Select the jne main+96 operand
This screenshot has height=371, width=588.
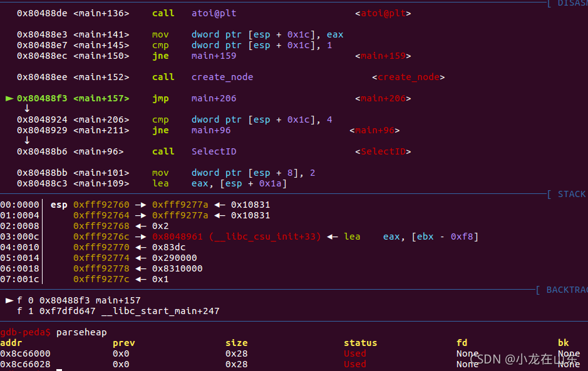pyautogui.click(x=211, y=130)
